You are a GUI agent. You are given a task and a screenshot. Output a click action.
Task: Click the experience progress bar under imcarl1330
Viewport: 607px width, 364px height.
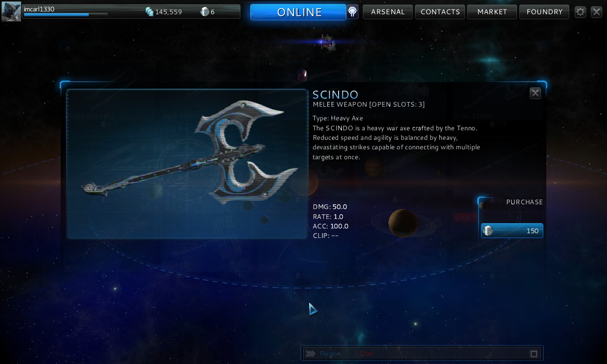point(65,15)
